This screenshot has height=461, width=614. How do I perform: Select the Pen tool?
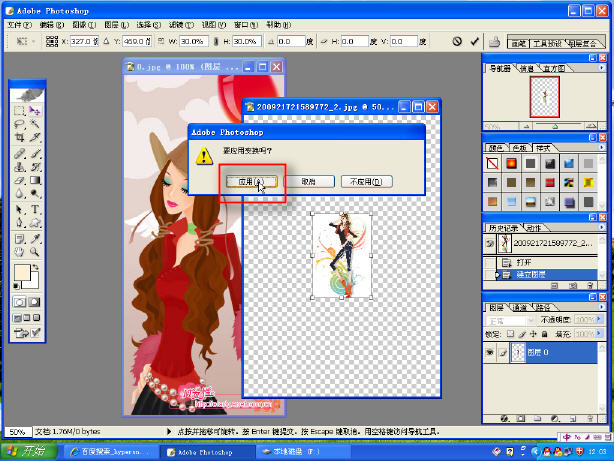[19, 223]
